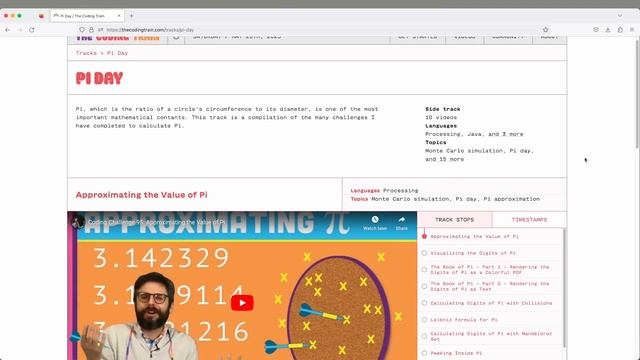Viewport: 640px width, 360px height.
Task: Click the 'and 3 more' languages text
Action: (505, 134)
